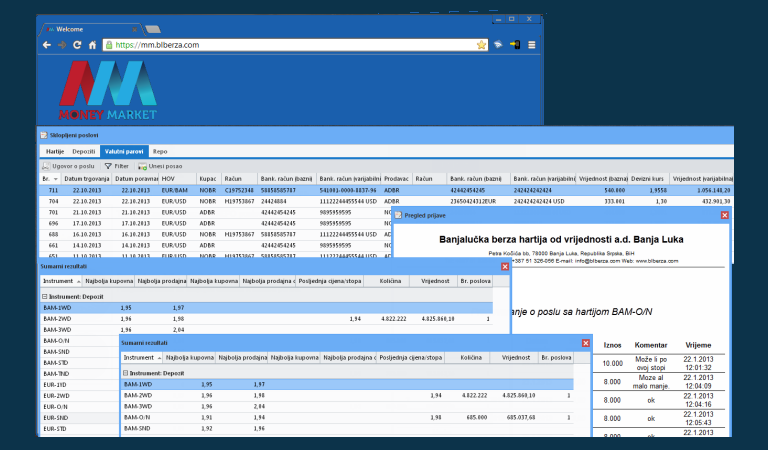Click the address bar URL field
This screenshot has height=450, width=768.
point(295,45)
